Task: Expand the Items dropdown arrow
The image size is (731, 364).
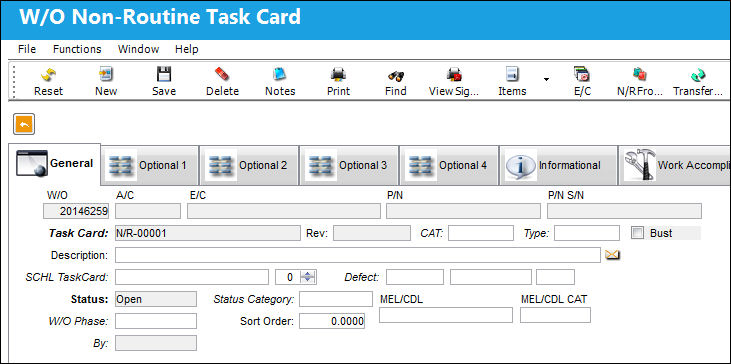Action: [546, 79]
